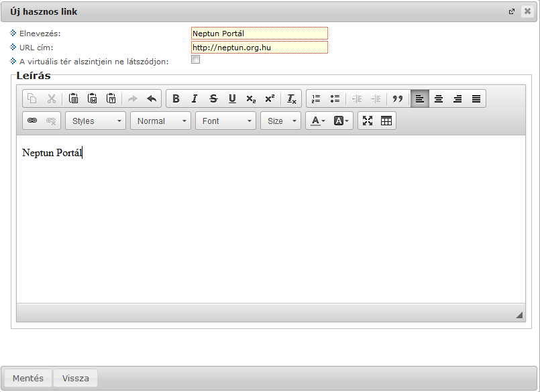Apply Subscript formatting

click(x=251, y=99)
